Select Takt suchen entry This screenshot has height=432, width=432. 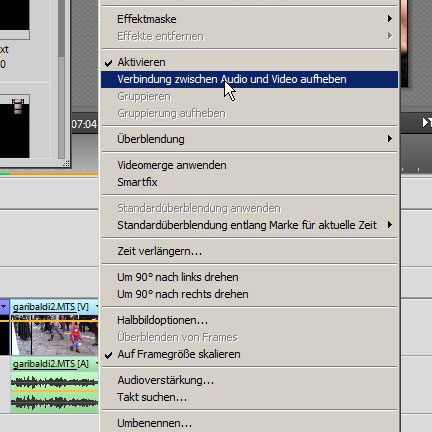[x=249, y=397]
